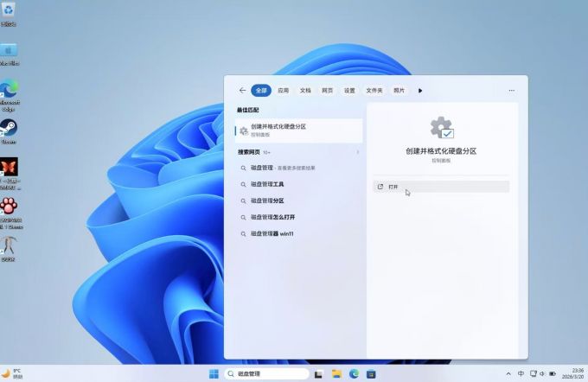Screen dimensions: 588x382
Task: Select the Steam desktop shortcut
Action: [9, 131]
